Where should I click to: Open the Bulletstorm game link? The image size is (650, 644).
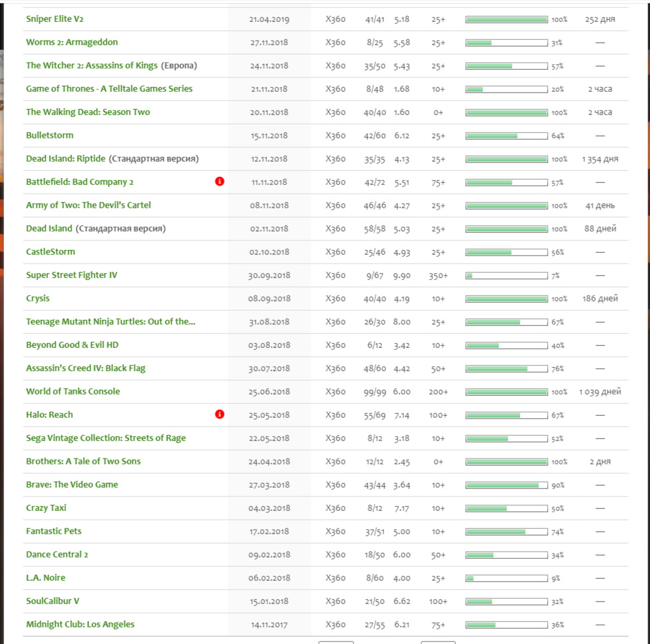(x=50, y=136)
